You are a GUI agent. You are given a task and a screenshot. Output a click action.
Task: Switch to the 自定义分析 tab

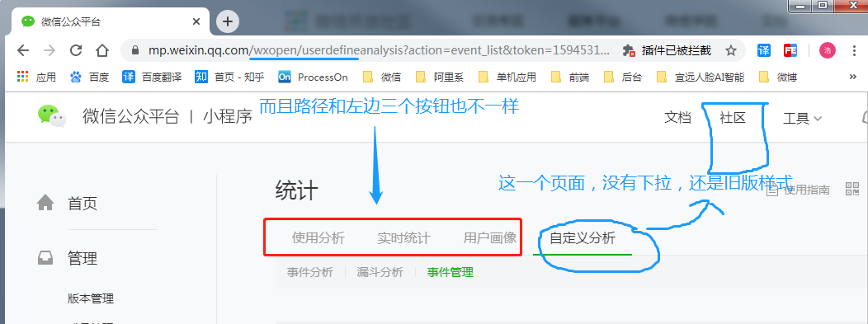coord(583,238)
